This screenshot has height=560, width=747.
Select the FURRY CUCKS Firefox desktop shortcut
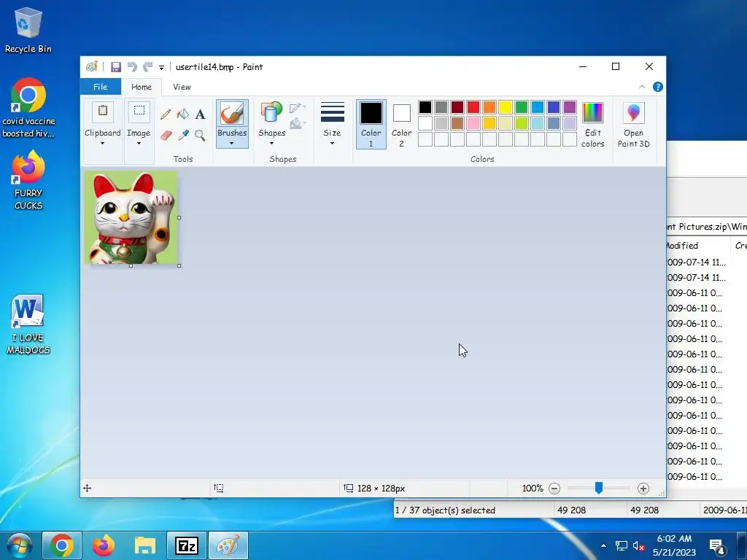click(28, 180)
